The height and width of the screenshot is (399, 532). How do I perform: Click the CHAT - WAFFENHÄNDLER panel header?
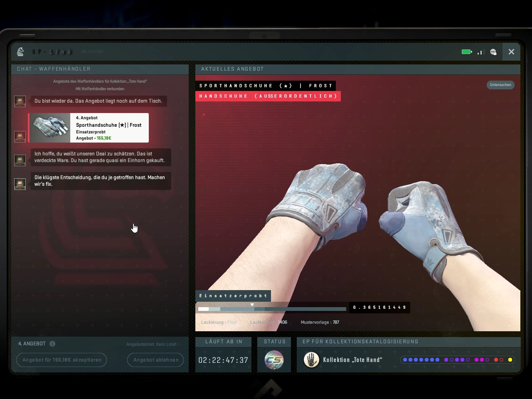click(100, 69)
